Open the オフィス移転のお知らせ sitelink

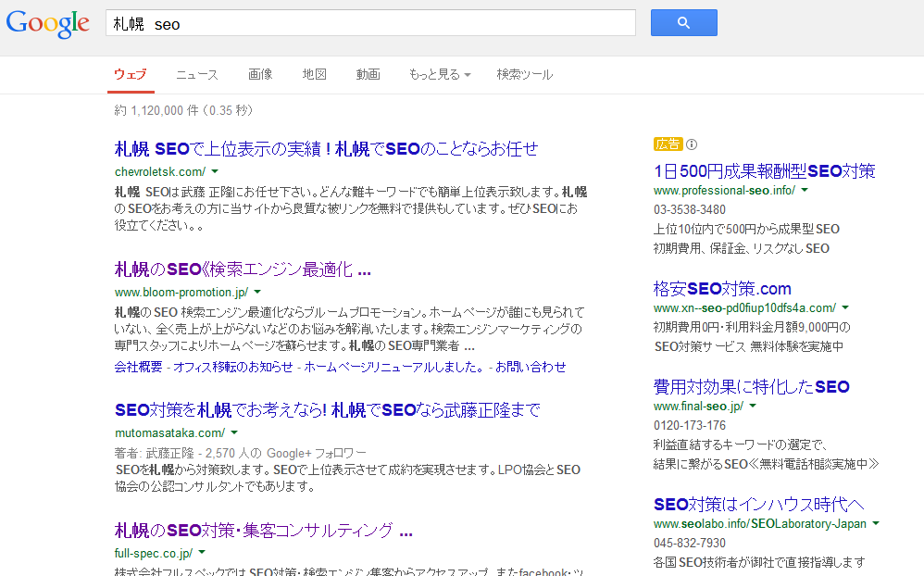coord(232,367)
